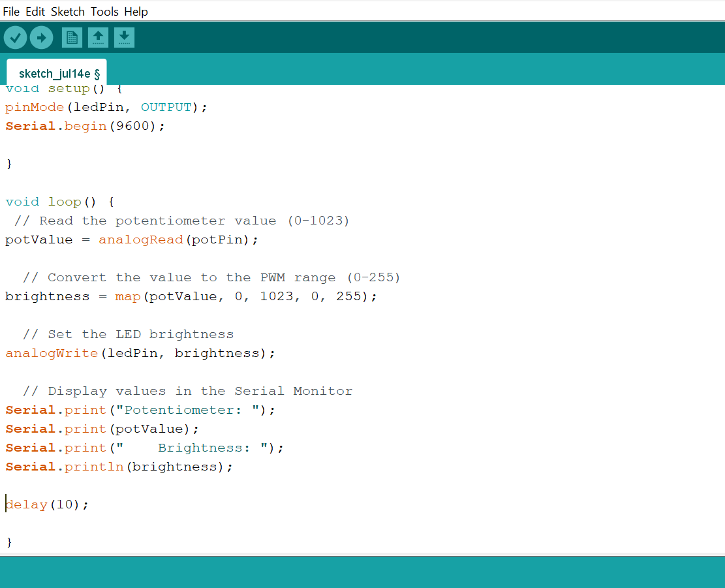The width and height of the screenshot is (725, 588).
Task: Click the 'Display values in the Serial Monitor' comment
Action: (x=187, y=392)
